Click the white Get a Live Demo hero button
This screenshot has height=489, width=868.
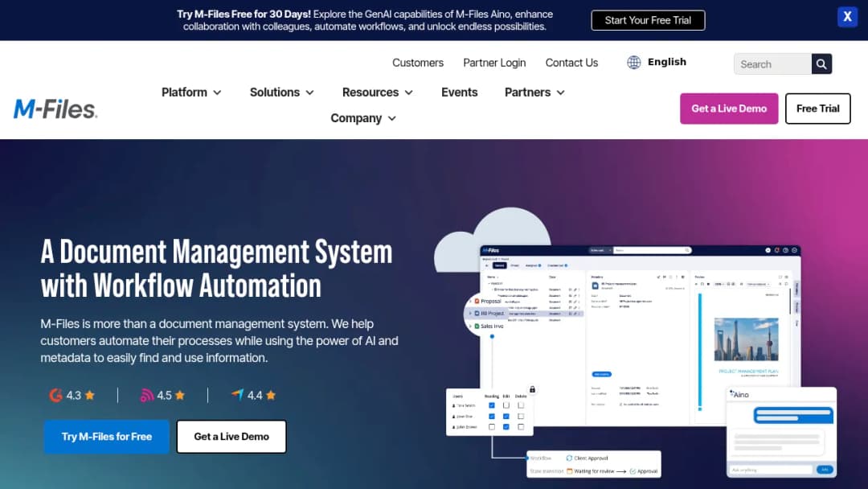coord(231,437)
